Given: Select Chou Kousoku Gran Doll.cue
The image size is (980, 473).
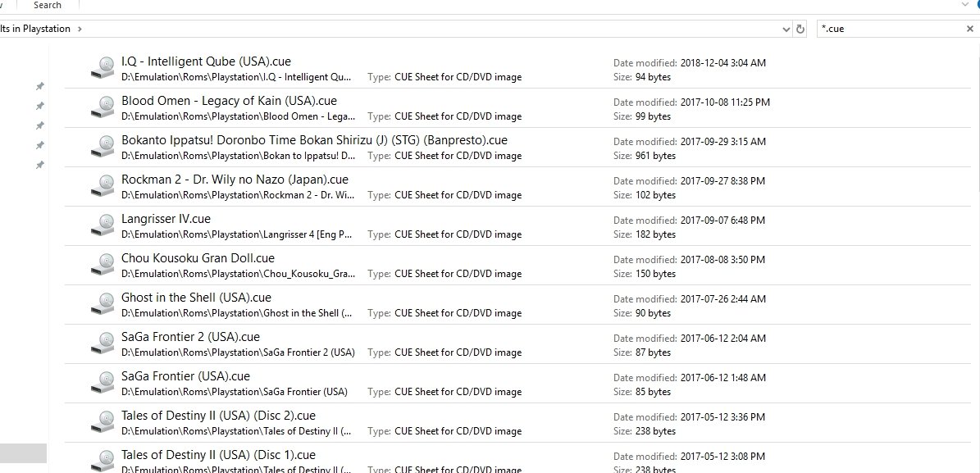Looking at the screenshot, I should tap(198, 258).
